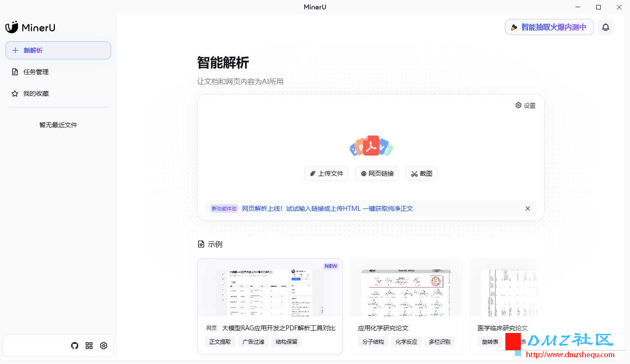
Task: Select 新解析 in the sidebar
Action: pyautogui.click(x=58, y=50)
